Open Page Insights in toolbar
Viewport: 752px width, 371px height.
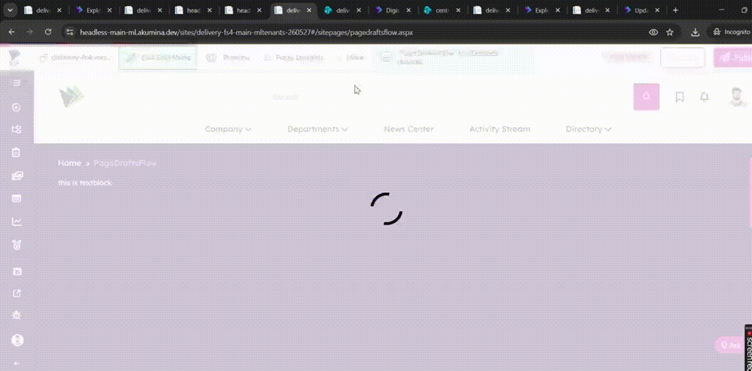[294, 58]
